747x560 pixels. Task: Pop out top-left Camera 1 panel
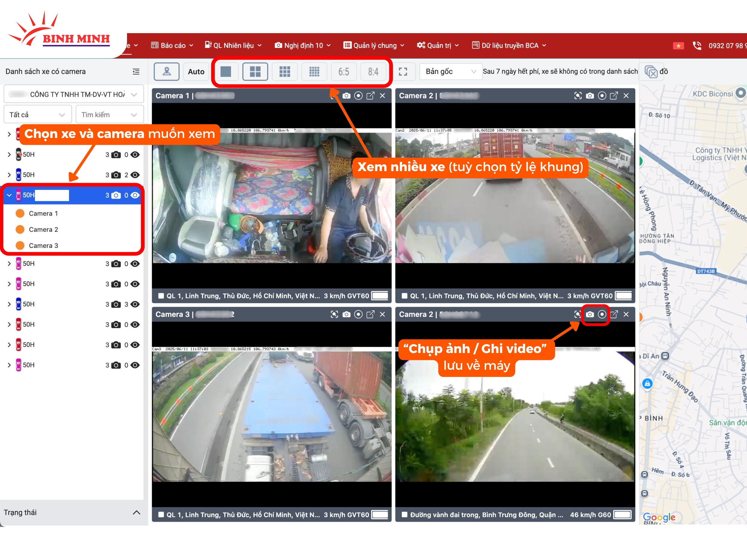(371, 96)
